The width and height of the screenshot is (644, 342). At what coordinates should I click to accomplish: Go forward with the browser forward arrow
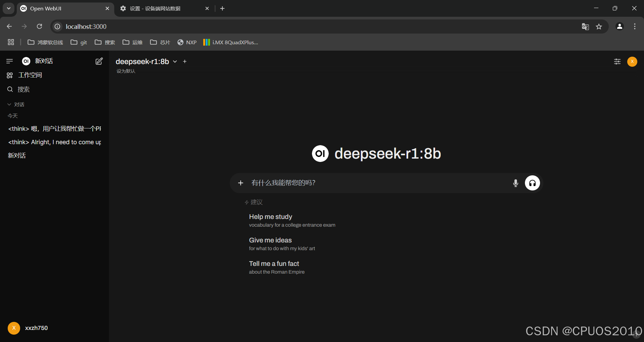[x=24, y=26]
